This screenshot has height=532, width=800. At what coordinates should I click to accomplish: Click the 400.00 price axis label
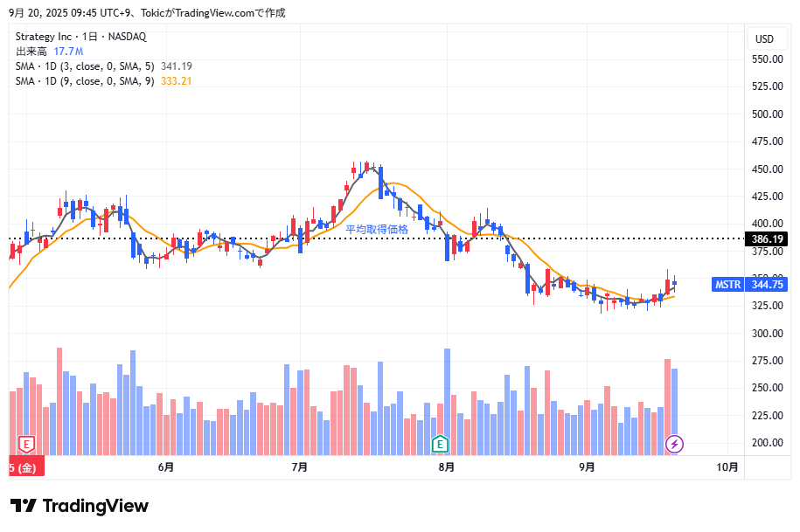[x=768, y=224]
